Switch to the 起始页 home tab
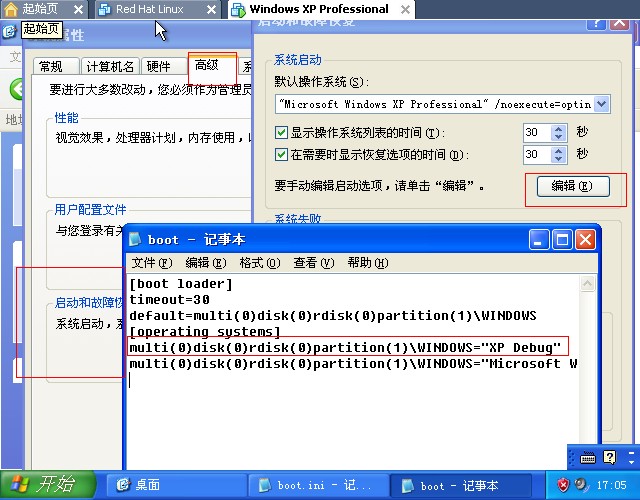Screen dimensions: 640x500 coord(44,9)
